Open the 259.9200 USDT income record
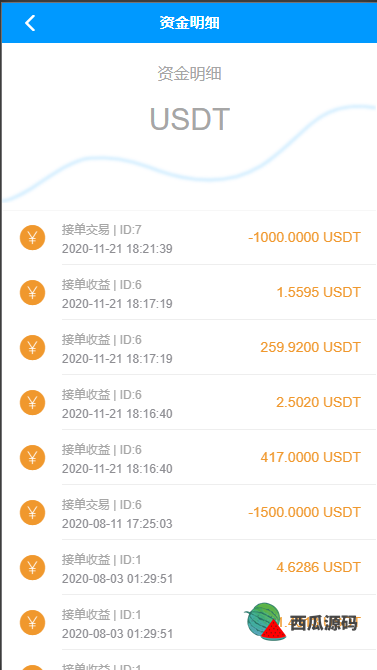Image resolution: width=377 pixels, height=670 pixels. 189,347
